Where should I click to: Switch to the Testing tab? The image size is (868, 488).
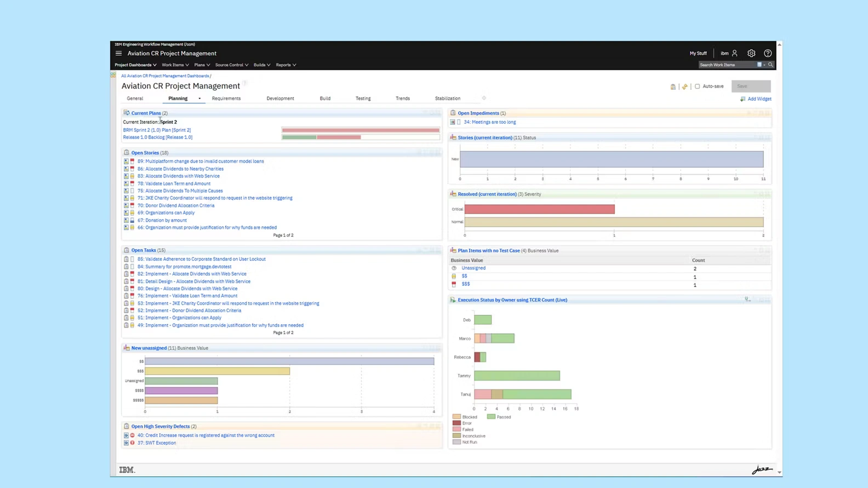tap(363, 99)
